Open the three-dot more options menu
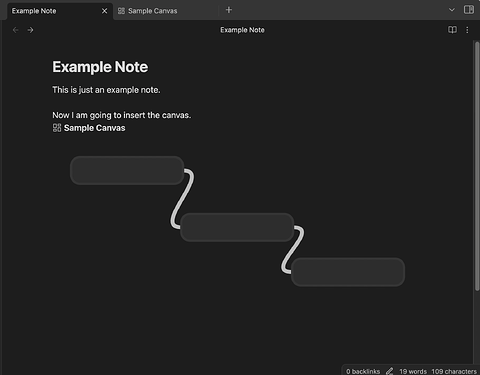The image size is (480, 375). 467,30
